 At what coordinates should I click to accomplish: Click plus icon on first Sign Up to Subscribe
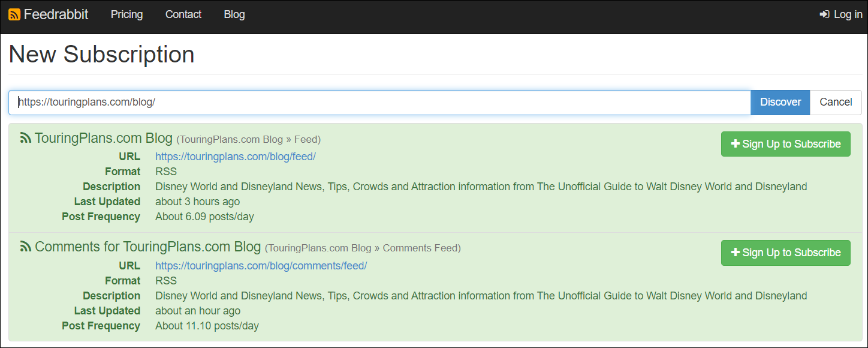[x=736, y=144]
